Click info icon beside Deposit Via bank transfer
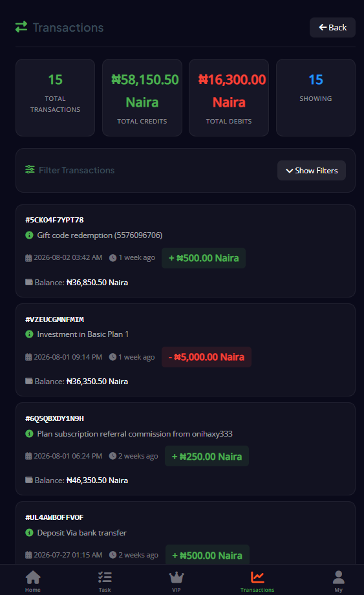Image resolution: width=364 pixels, height=595 pixels. (x=29, y=533)
